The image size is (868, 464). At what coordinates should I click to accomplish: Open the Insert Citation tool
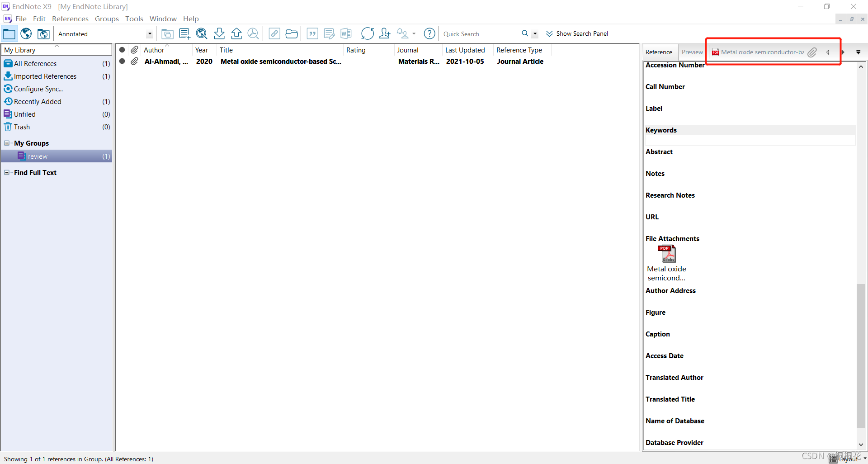pos(312,33)
